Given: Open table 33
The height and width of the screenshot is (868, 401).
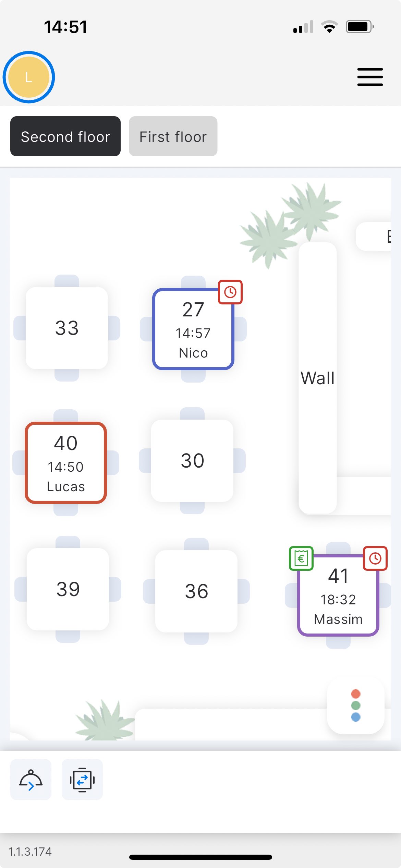Looking at the screenshot, I should click(x=67, y=328).
